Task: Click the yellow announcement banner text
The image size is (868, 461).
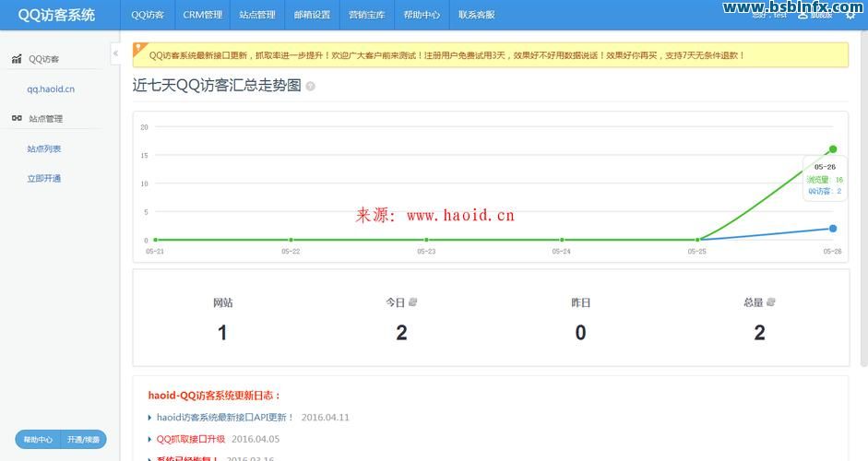Action: [446, 55]
